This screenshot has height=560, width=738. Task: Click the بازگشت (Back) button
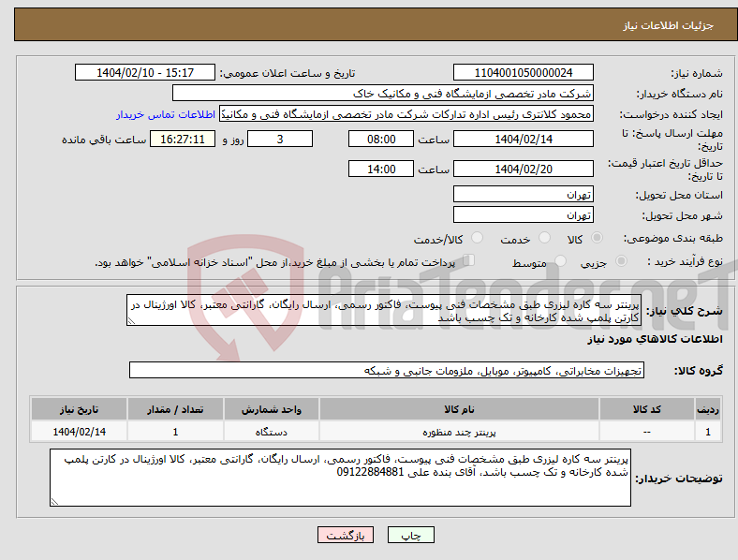345,535
